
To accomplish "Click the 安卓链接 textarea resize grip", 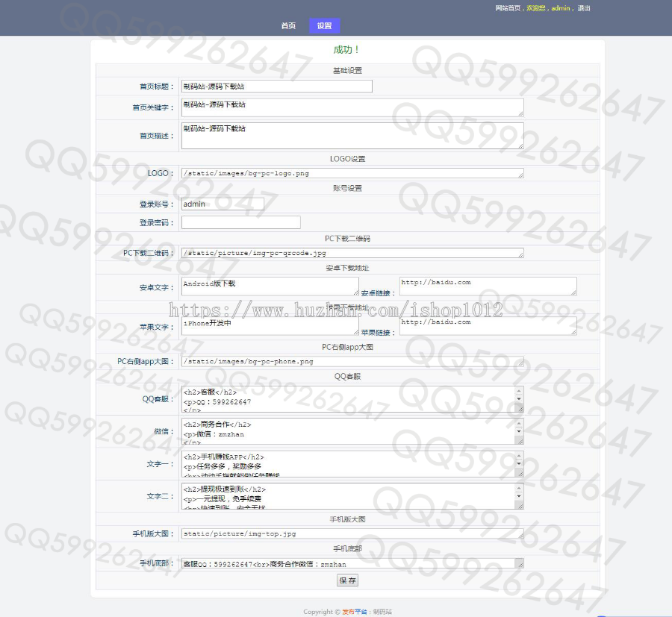I will coord(573,292).
